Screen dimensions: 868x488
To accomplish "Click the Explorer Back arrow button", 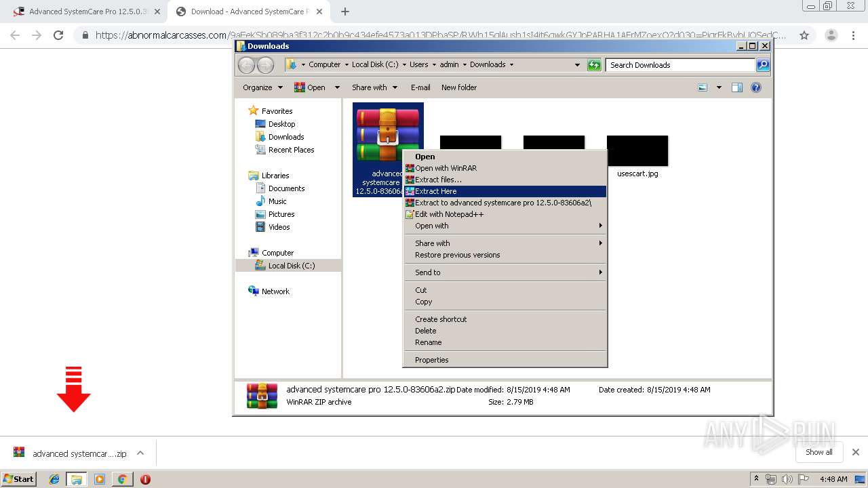I will point(246,65).
